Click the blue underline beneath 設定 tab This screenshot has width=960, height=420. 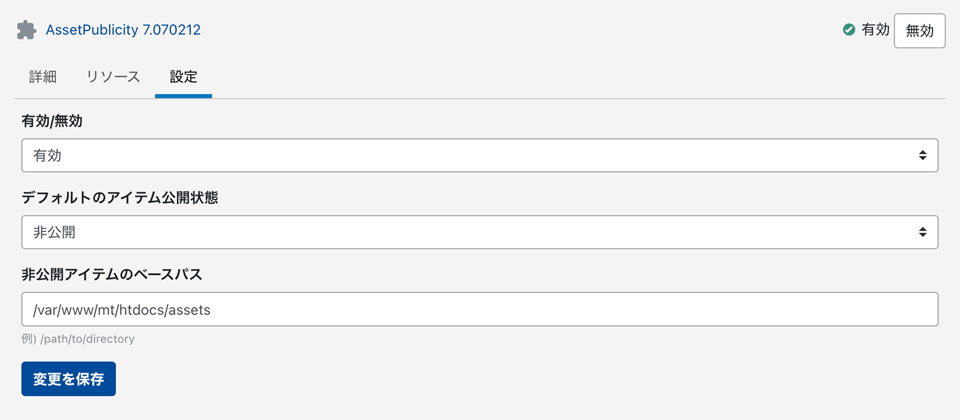click(x=183, y=96)
